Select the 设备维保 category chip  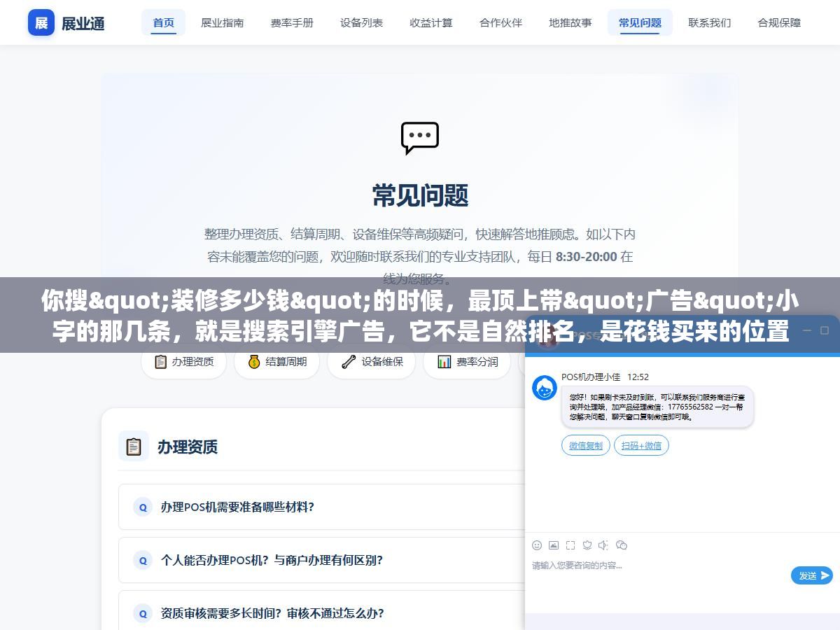371,362
